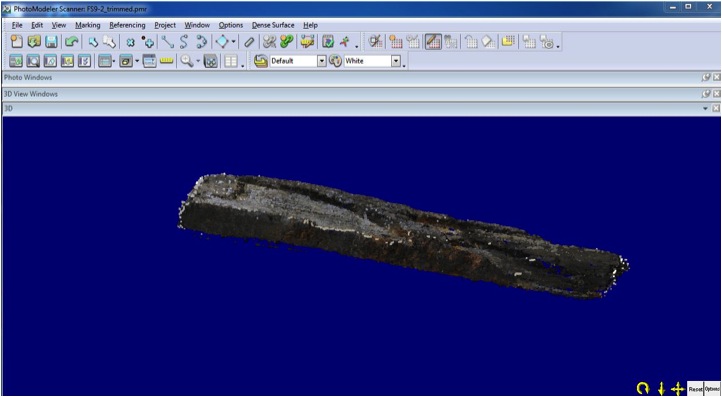Click the New Project icon
This screenshot has height=397, width=722.
pyautogui.click(x=17, y=42)
